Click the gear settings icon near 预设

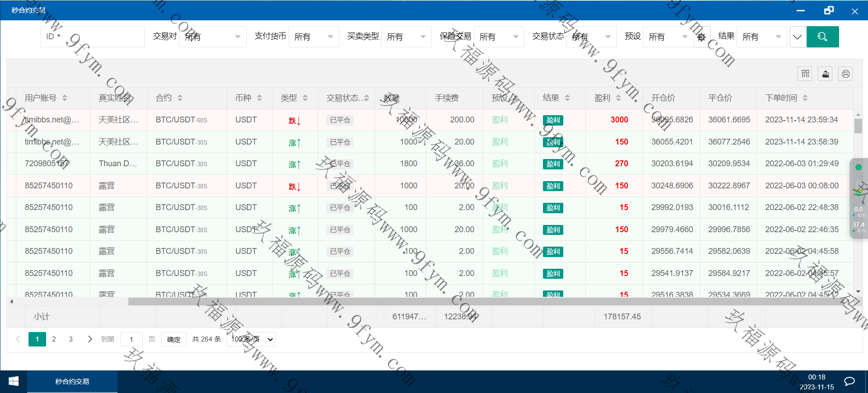(701, 37)
